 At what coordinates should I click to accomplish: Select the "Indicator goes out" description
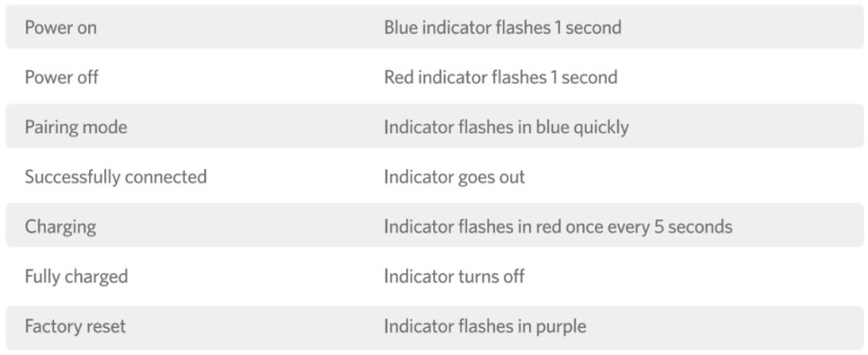point(454,177)
